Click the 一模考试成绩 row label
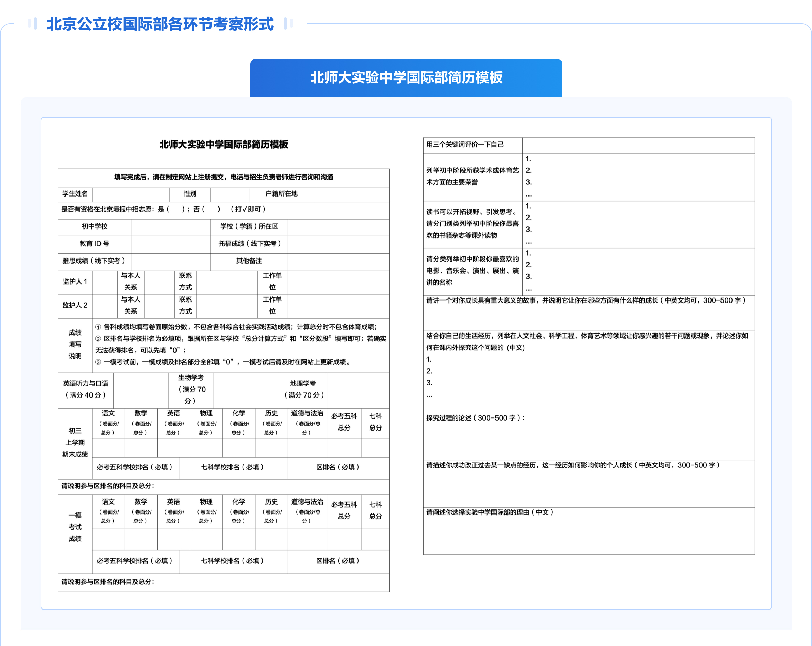The width and height of the screenshot is (812, 646). (x=75, y=527)
